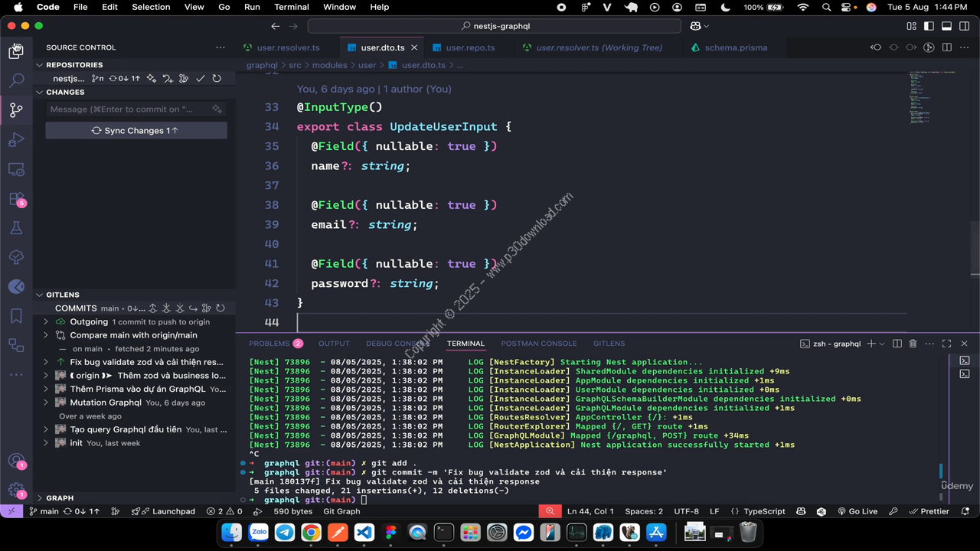Click the Sync Changes button
This screenshot has width=980, height=551.
(x=136, y=131)
